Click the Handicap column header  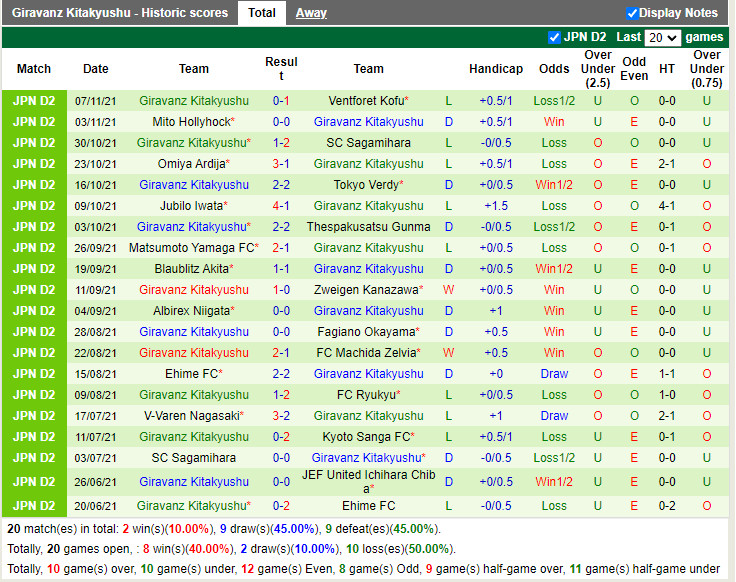click(495, 69)
